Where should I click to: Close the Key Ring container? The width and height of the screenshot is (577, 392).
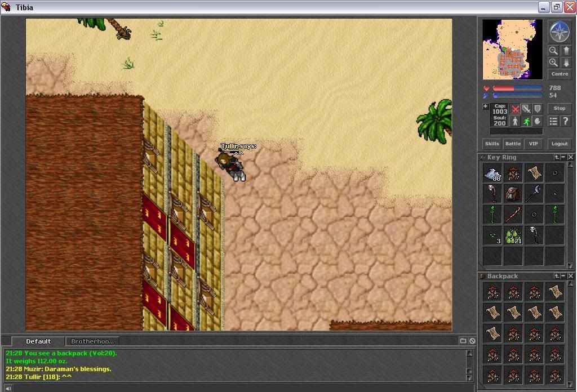(570, 157)
